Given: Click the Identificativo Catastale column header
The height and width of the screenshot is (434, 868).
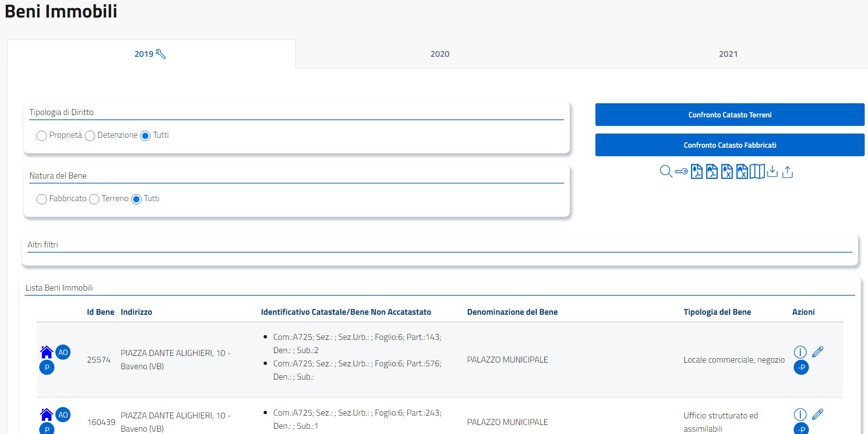Looking at the screenshot, I should [x=346, y=312].
